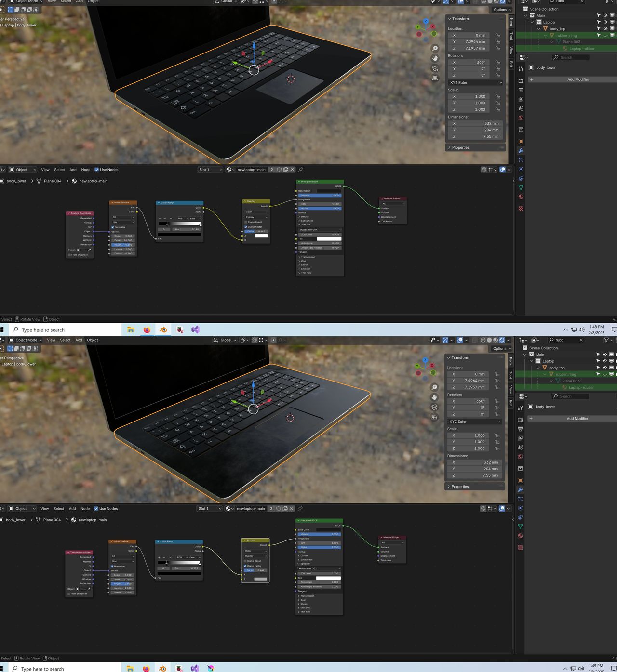Open Options dropdown in upper 3D viewport

pyautogui.click(x=502, y=10)
